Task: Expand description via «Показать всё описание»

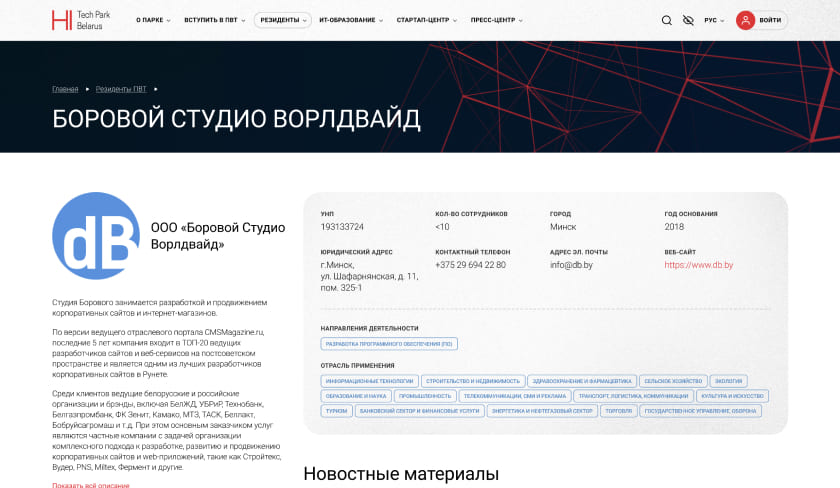Action: click(x=91, y=485)
